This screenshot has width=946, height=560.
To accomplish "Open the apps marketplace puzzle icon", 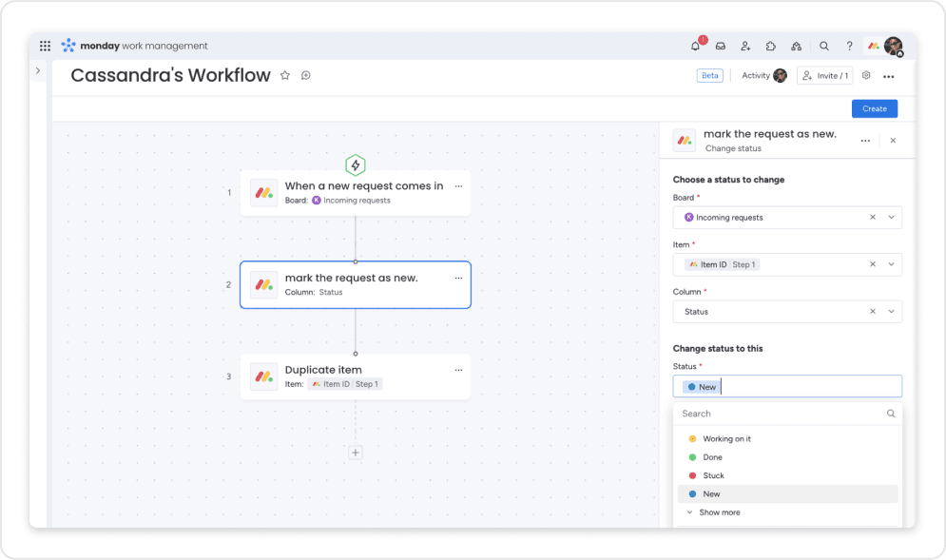I will click(x=771, y=46).
